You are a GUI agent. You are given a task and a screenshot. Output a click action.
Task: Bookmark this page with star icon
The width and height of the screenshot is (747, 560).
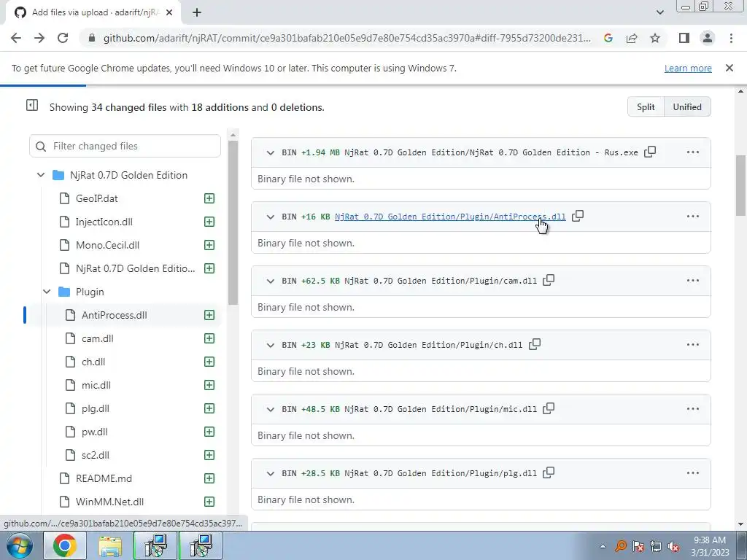655,38
